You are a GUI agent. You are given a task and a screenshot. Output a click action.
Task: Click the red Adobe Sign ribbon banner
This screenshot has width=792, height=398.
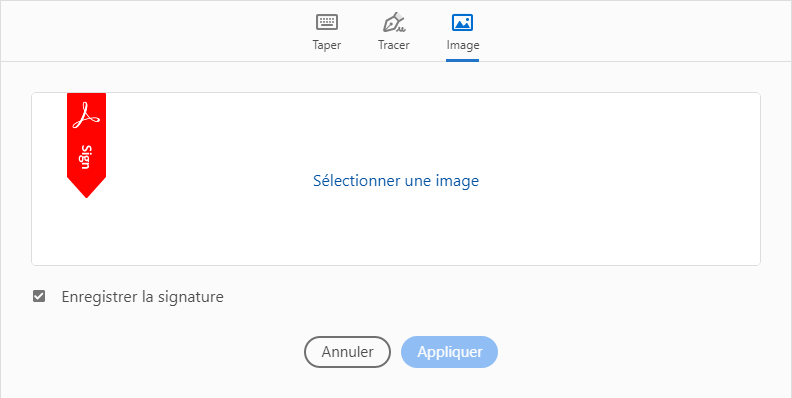(x=86, y=145)
